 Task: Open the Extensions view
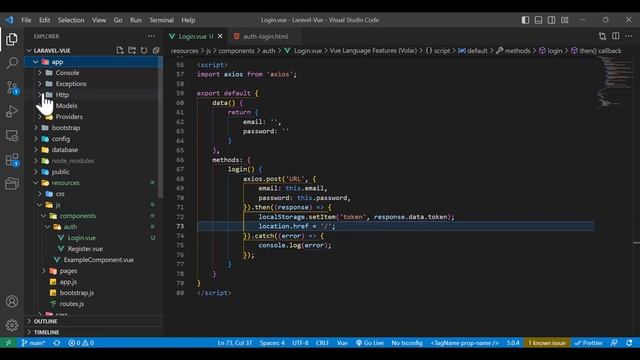[x=12, y=160]
